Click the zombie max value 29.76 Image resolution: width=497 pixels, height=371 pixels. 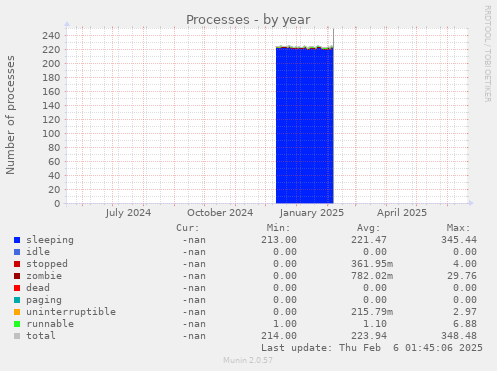coord(462,276)
